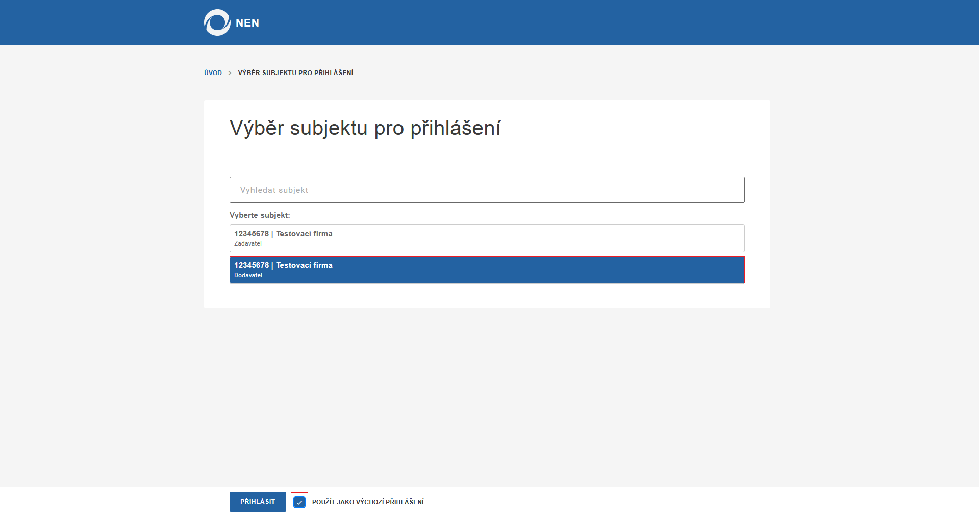Open the ÚVOD breadcrumb link
The image size is (980, 513).
213,72
